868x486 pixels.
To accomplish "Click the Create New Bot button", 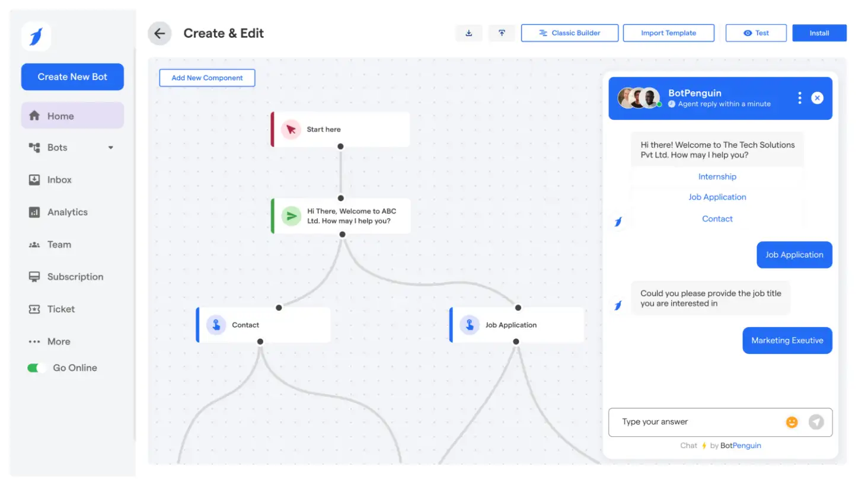I will (x=72, y=76).
